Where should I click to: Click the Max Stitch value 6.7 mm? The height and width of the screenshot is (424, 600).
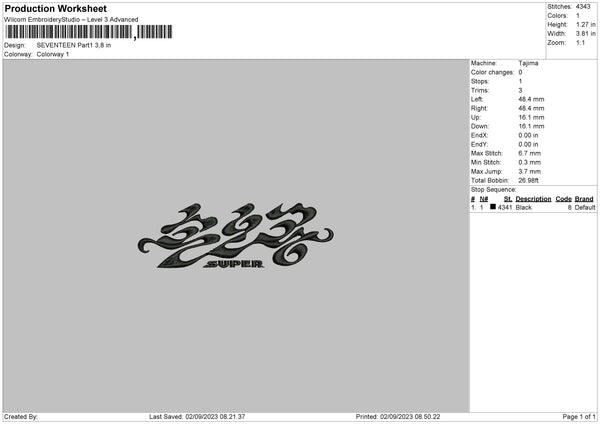pyautogui.click(x=530, y=153)
